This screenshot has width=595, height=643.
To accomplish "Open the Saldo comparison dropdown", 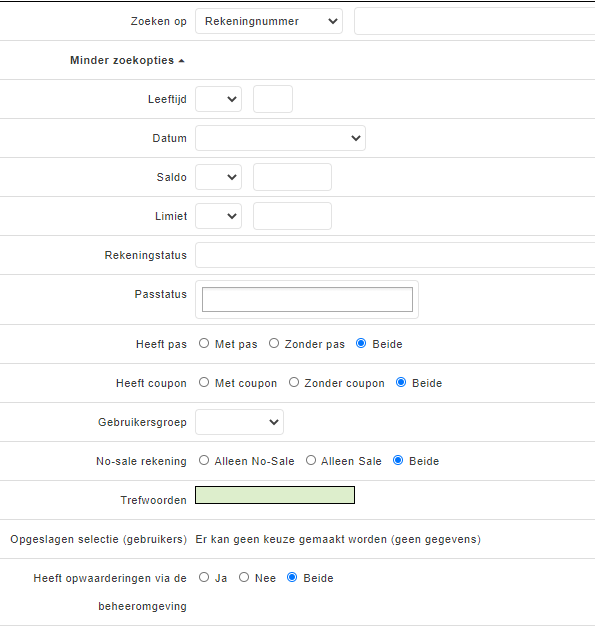I will (x=219, y=177).
